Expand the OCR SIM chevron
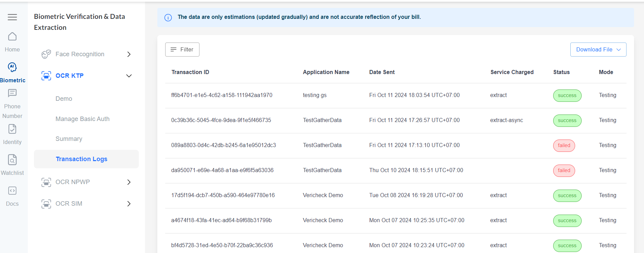644x253 pixels. click(129, 204)
